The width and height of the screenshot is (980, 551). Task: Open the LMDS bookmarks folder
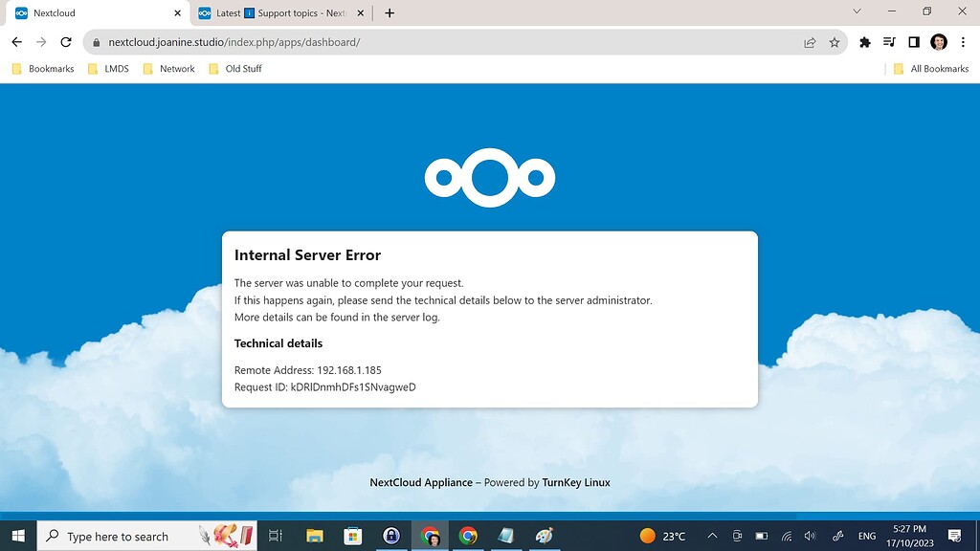[109, 69]
